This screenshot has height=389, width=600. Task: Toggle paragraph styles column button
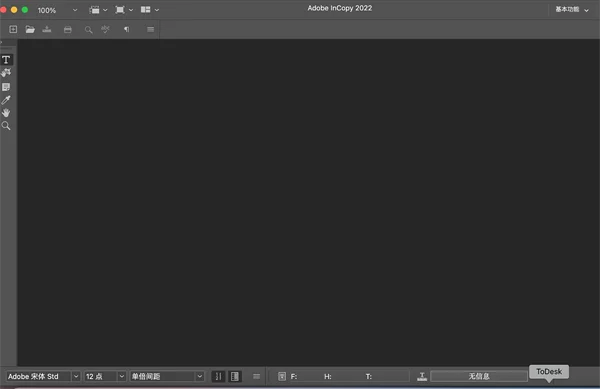tap(235, 376)
